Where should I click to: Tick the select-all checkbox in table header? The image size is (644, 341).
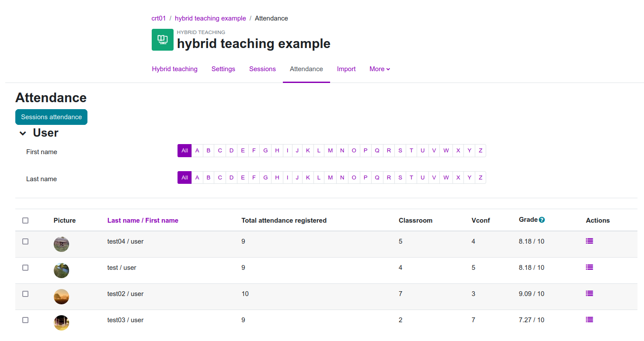click(25, 220)
